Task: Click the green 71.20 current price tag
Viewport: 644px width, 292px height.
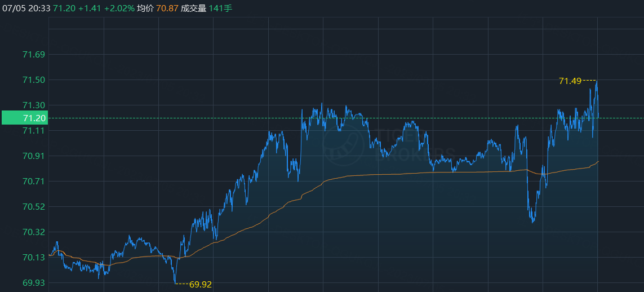Action: pyautogui.click(x=25, y=118)
